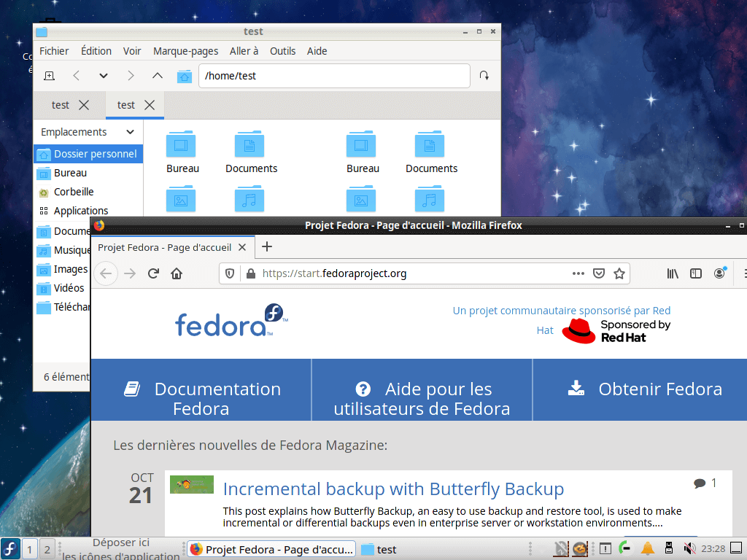Open the Fedora application menu in the panel

[x=10, y=549]
